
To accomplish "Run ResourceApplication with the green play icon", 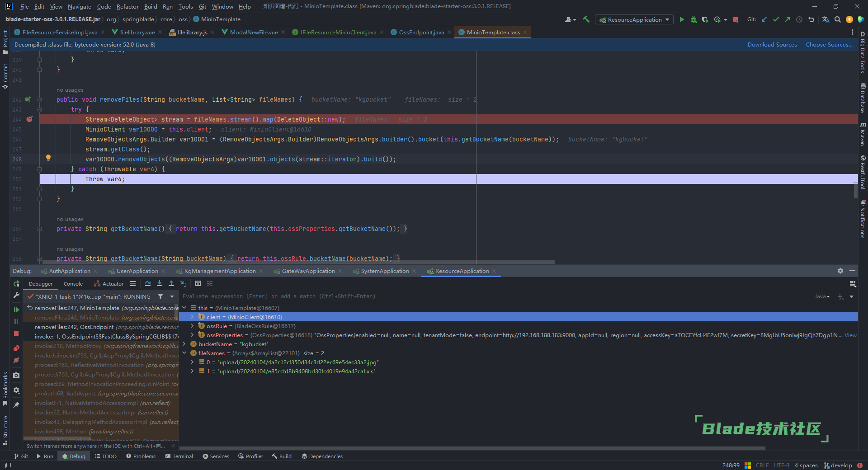I will 682,19.
